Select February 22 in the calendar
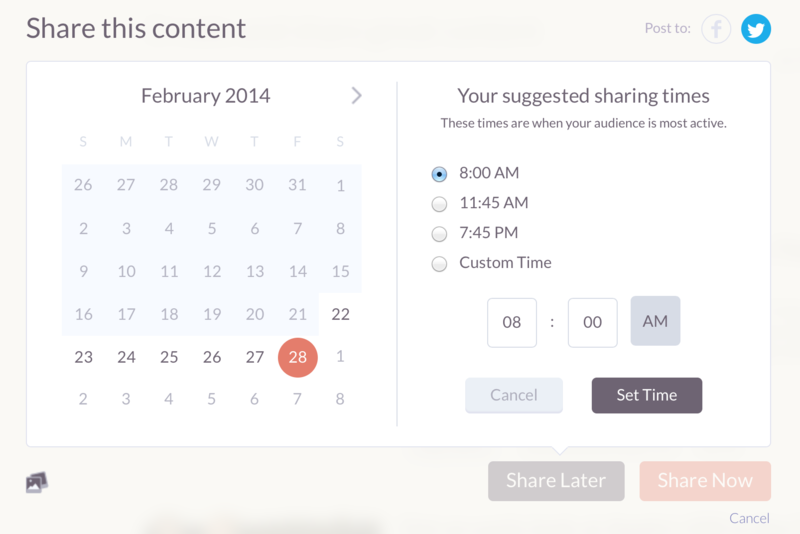Viewport: 800px width, 534px height. click(340, 314)
